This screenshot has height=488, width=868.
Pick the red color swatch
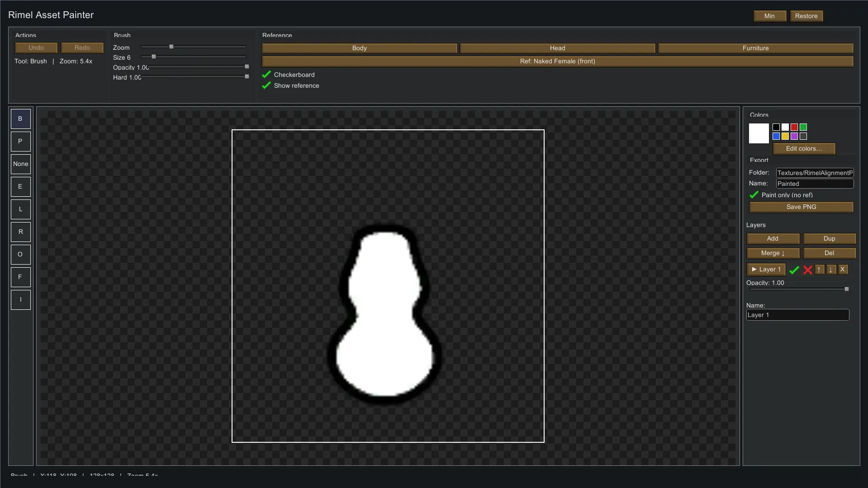[794, 127]
